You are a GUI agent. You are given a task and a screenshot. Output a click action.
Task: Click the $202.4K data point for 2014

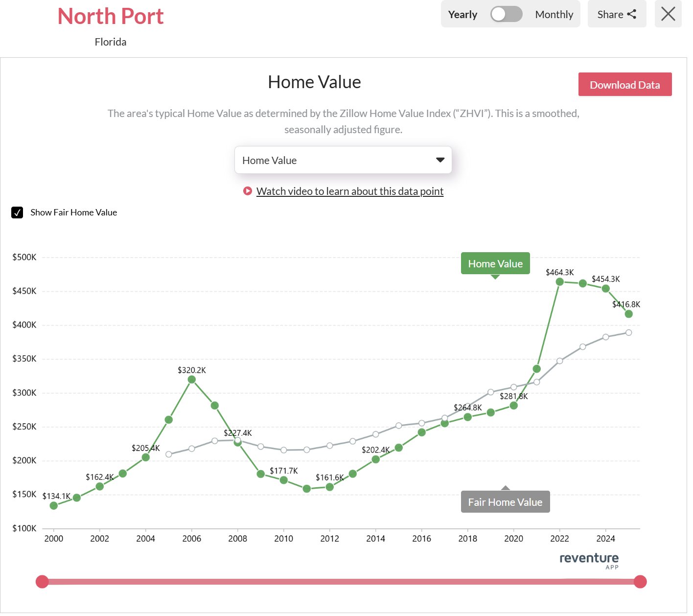coord(376,459)
